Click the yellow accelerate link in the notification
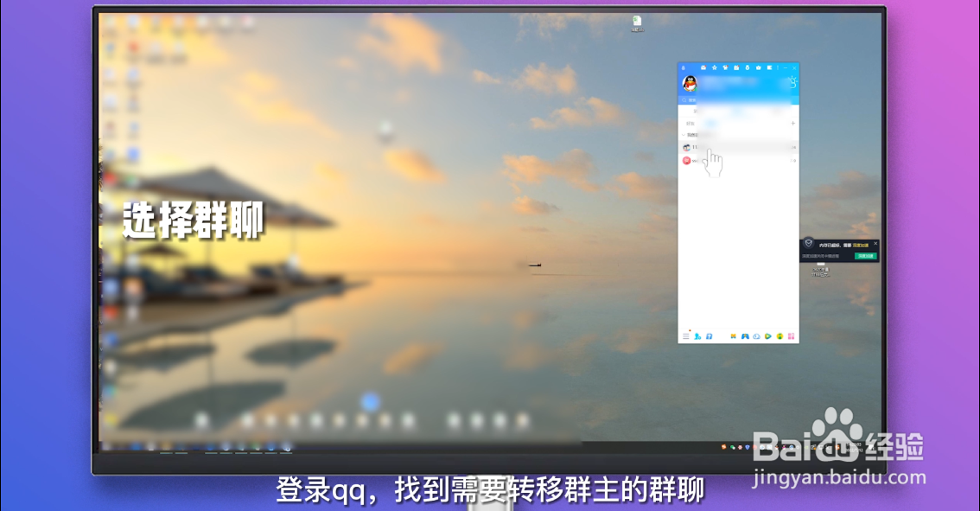Screen dimensions: 980x511 861,245
